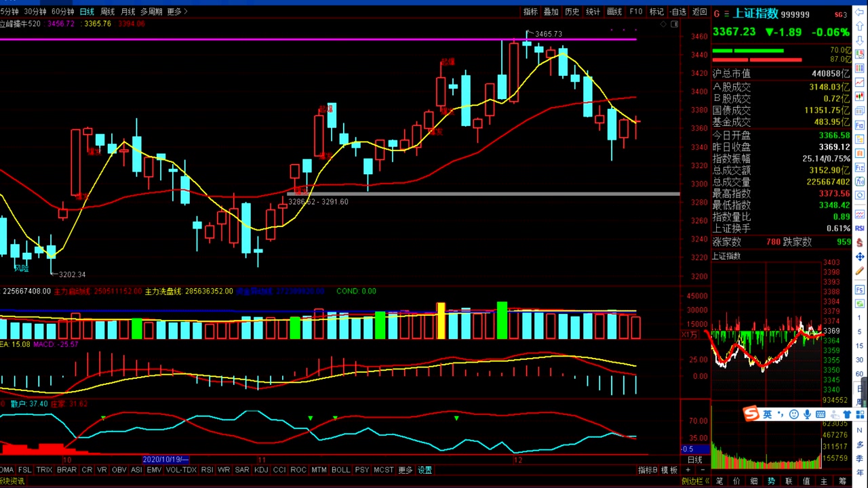Select the VOL-TDX indicator tab
This screenshot has width=868, height=488.
click(x=181, y=470)
